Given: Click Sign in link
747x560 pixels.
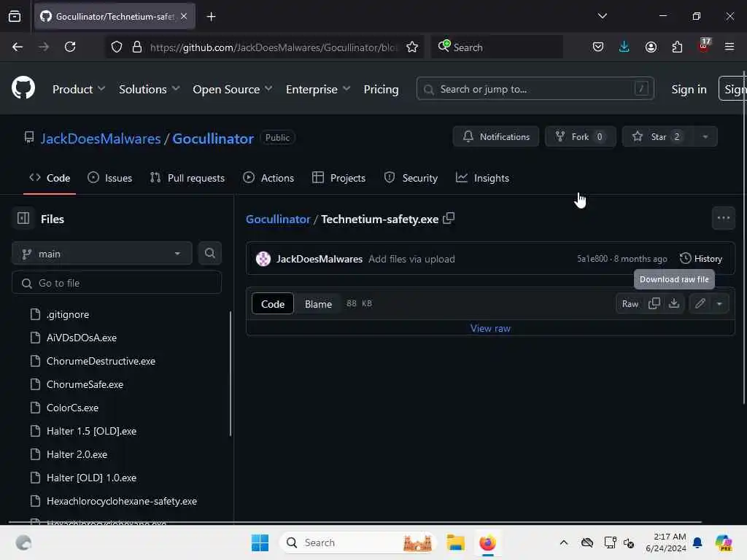Looking at the screenshot, I should click(689, 89).
